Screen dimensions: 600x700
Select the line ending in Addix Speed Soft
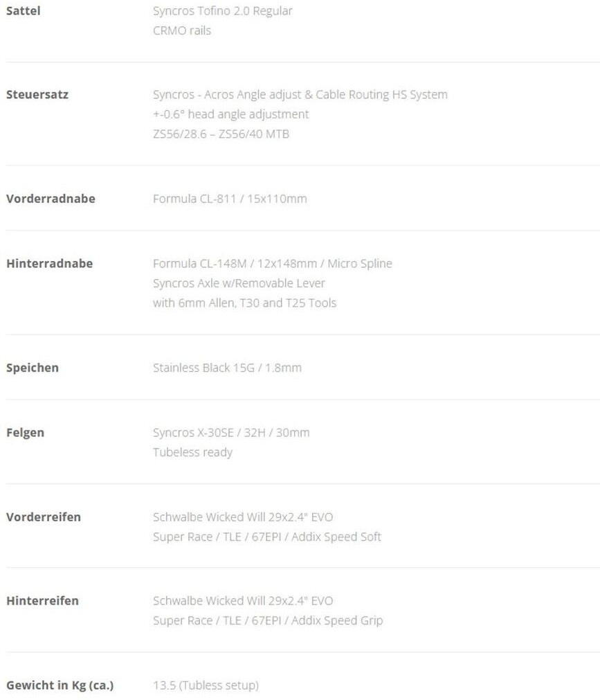coord(266,537)
